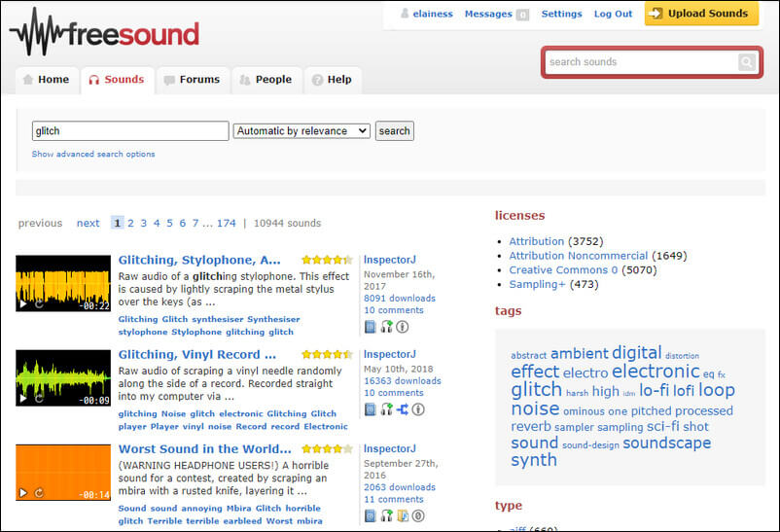Open 16363 downloads link
Screen dimensions: 780x532
coord(402,380)
